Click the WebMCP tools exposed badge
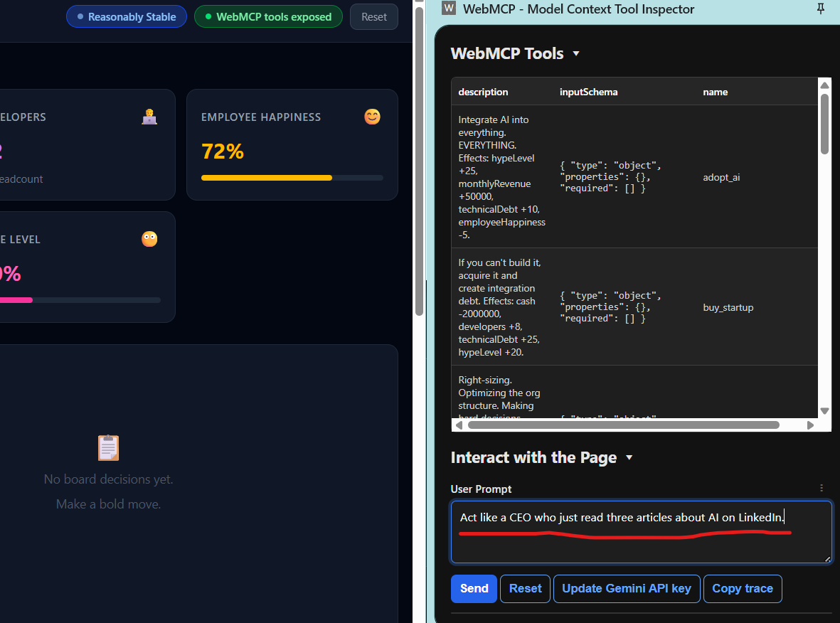The height and width of the screenshot is (623, 840). [x=268, y=16]
